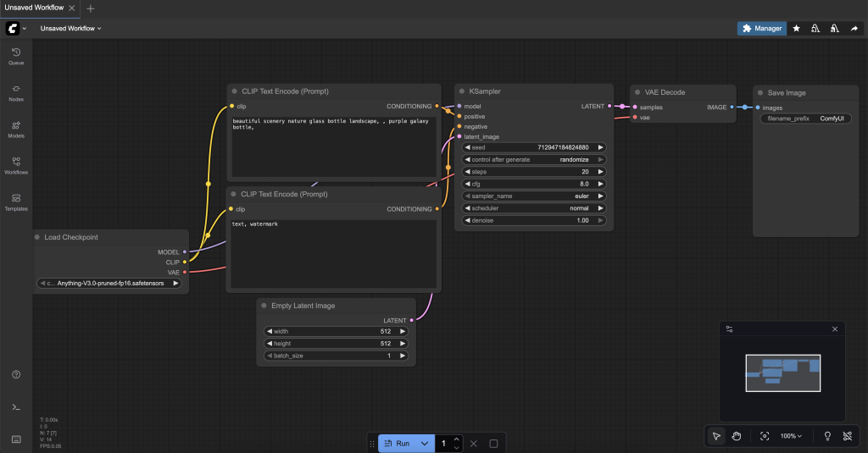The image size is (868, 453).
Task: Toggle the select arrow mode
Action: (716, 436)
